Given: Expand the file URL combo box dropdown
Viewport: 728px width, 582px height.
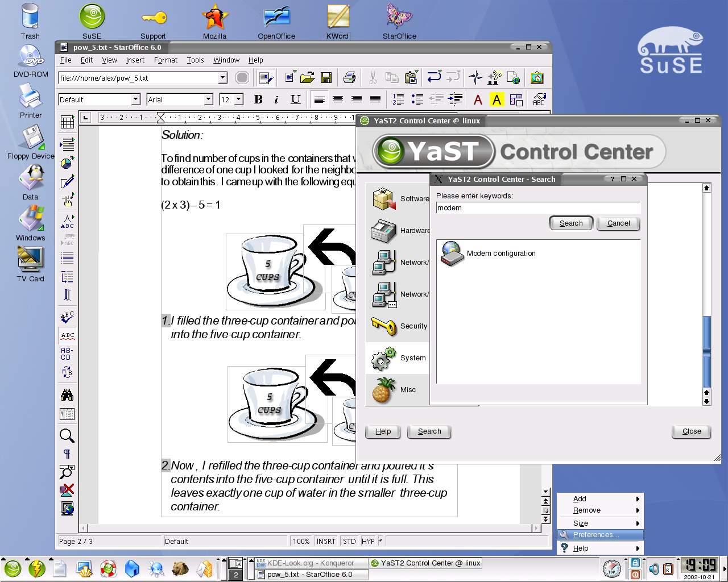Looking at the screenshot, I should tap(223, 78).
